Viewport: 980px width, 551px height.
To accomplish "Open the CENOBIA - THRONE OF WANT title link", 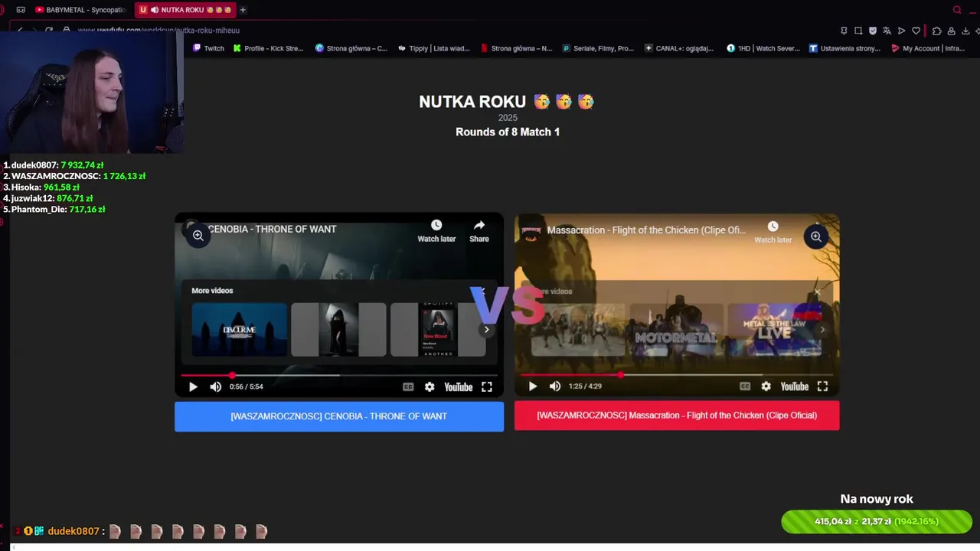I will 272,229.
